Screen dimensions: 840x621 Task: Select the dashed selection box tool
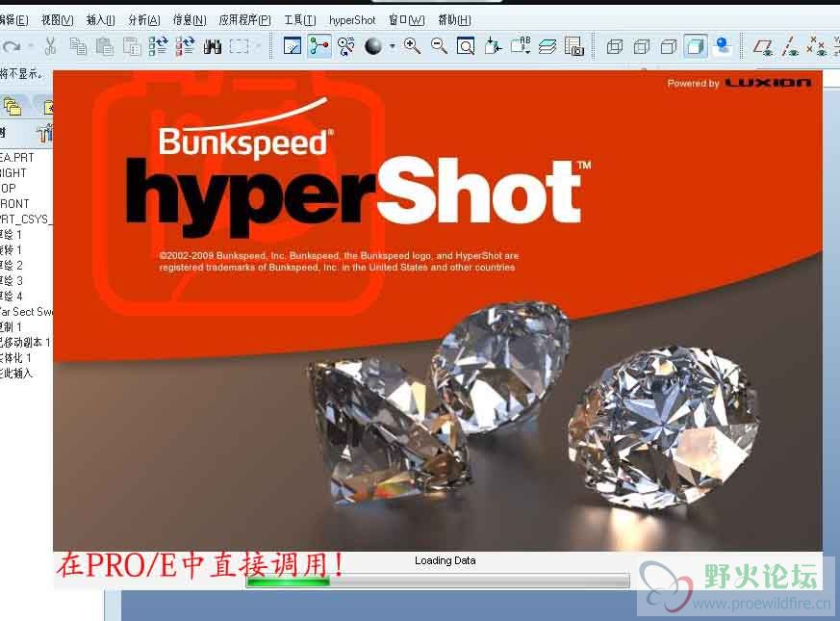point(239,46)
